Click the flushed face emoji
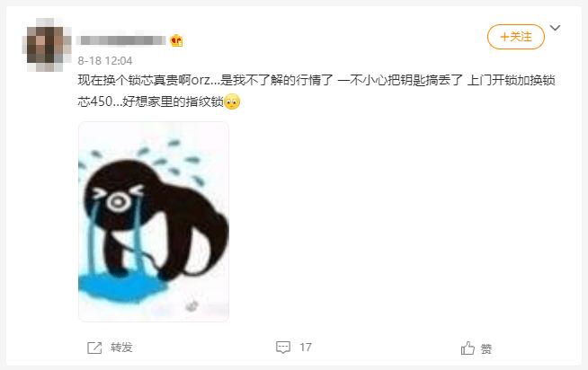The image size is (588, 370). [x=232, y=101]
